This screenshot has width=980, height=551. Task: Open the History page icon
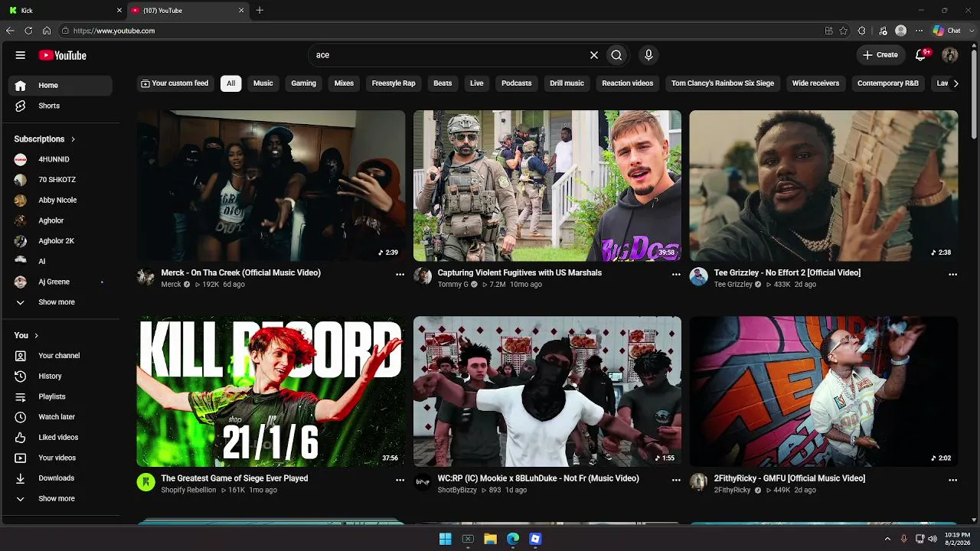(21, 377)
